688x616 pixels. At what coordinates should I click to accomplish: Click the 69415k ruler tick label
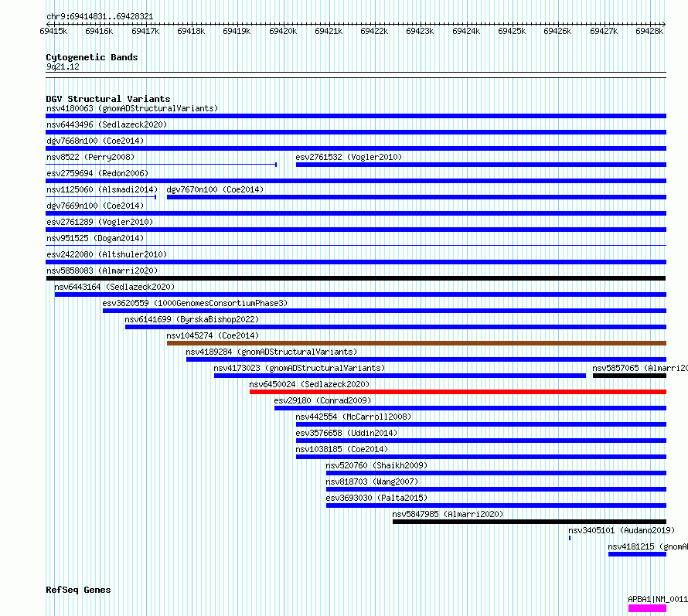pos(53,31)
